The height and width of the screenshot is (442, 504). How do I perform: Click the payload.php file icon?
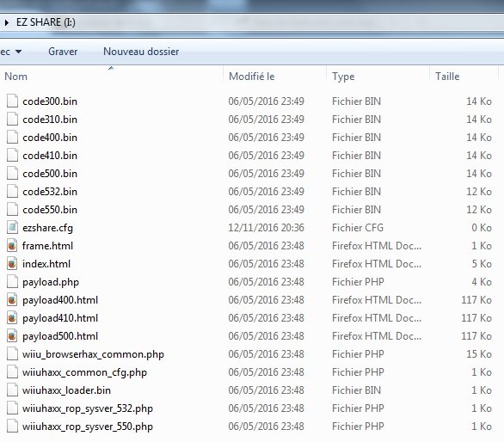12,281
